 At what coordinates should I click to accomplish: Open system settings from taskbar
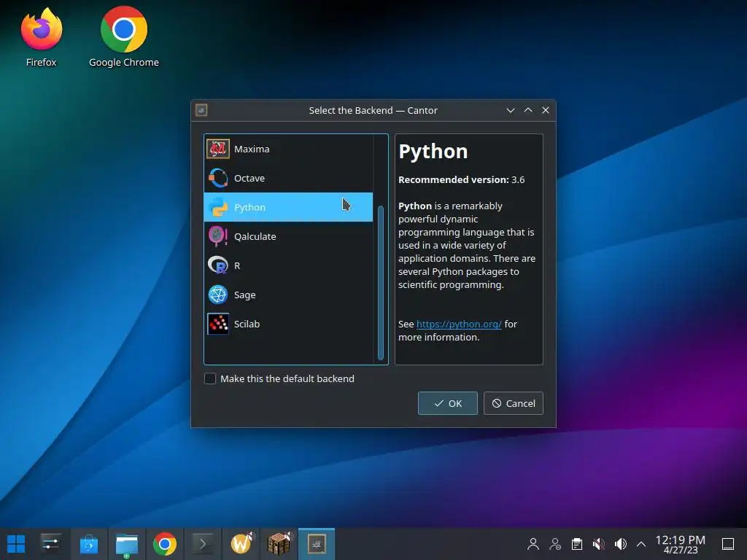click(50, 544)
